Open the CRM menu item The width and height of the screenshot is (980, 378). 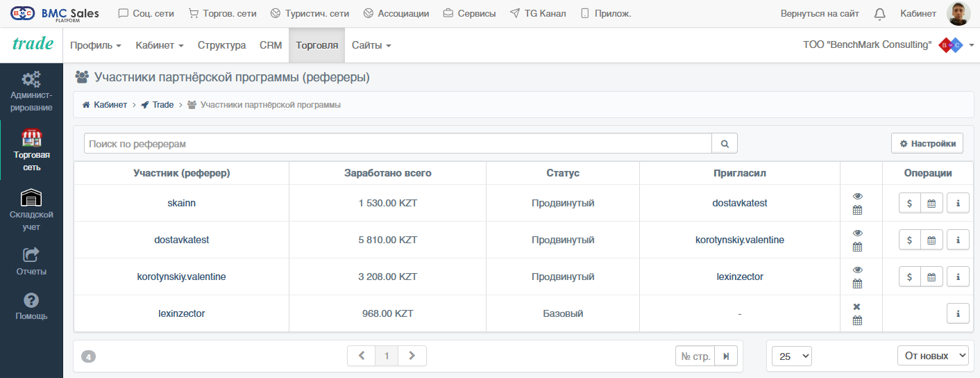click(271, 45)
